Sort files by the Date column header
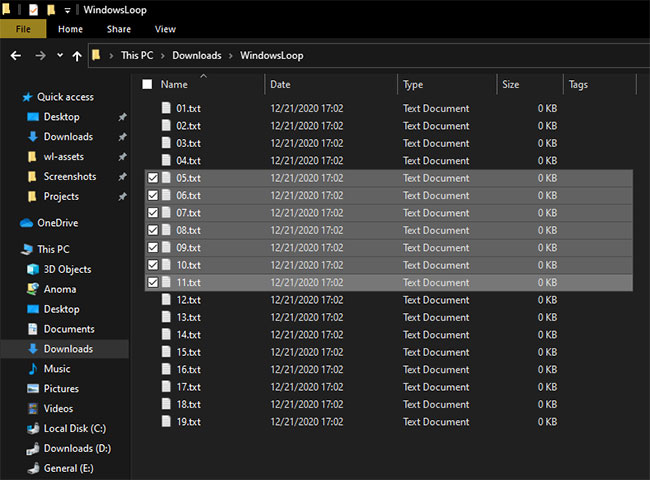The width and height of the screenshot is (650, 480). (x=331, y=85)
